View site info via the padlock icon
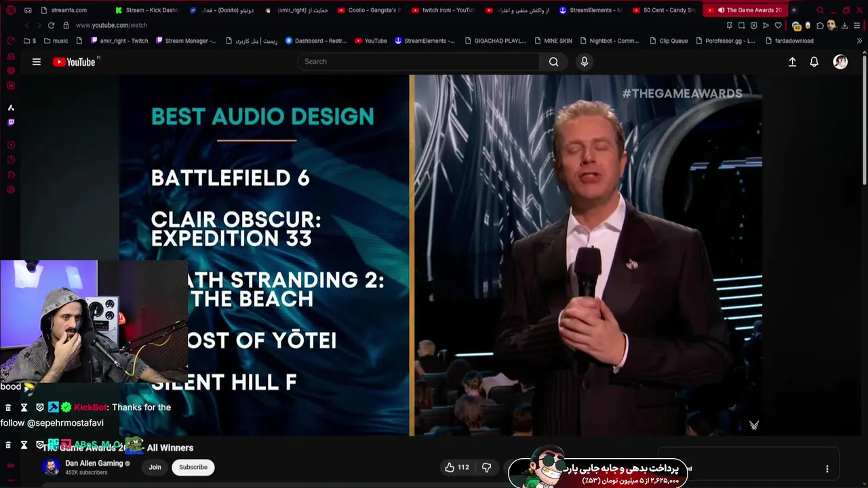The image size is (868, 488). (66, 25)
